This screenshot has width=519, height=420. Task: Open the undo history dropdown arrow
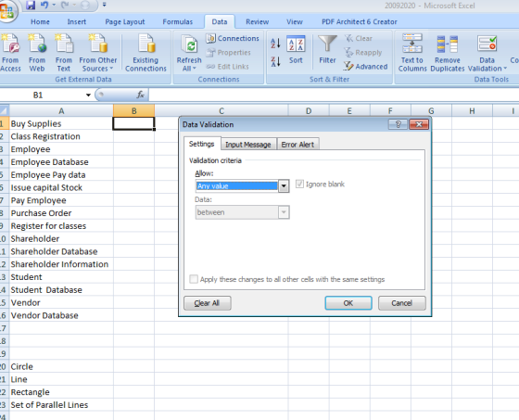click(54, 5)
